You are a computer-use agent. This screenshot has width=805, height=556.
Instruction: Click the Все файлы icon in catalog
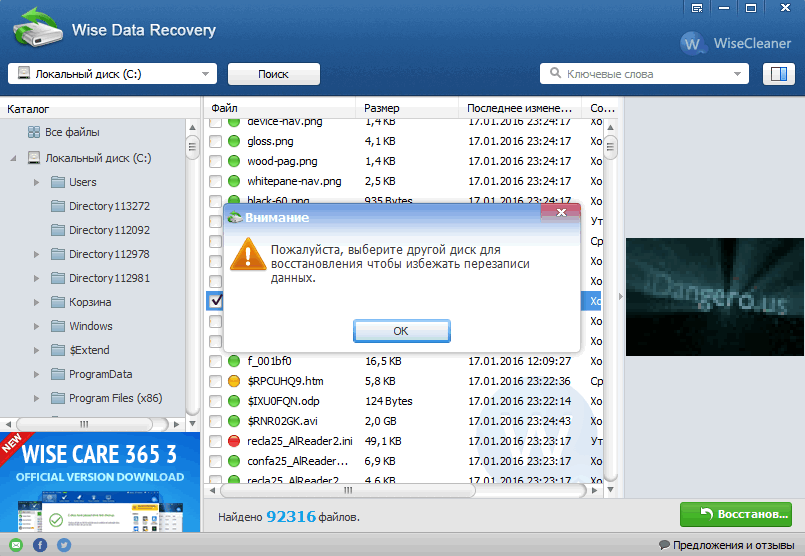(34, 132)
